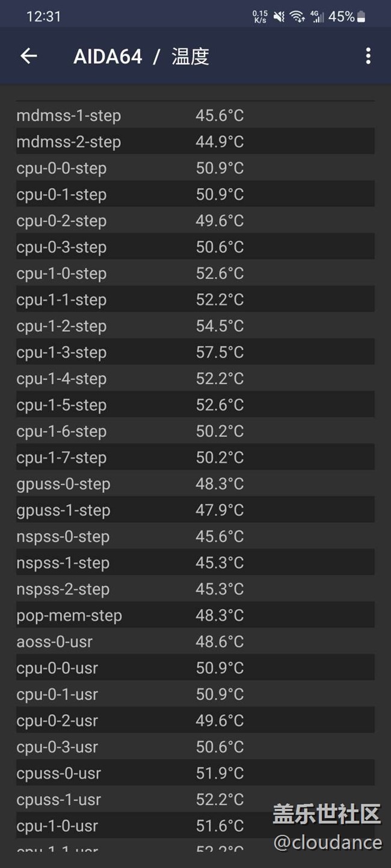Select the aoss-0-usr temperature entry

pos(195,642)
